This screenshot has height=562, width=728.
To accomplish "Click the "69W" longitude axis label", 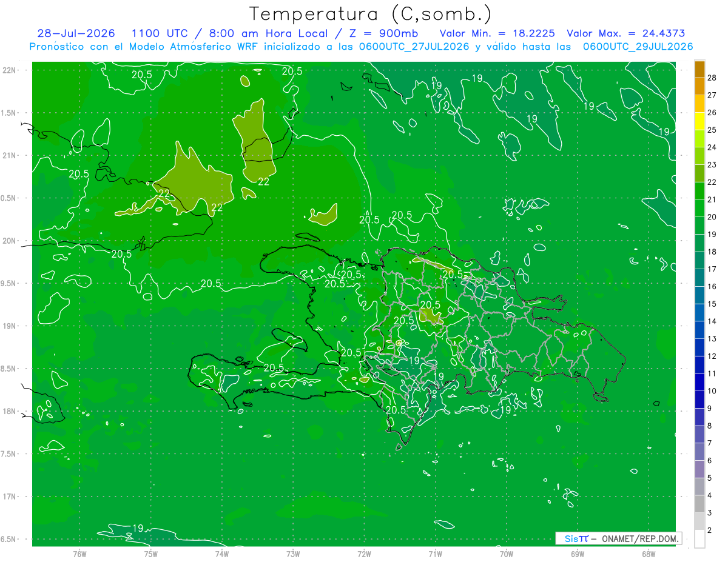I will coord(577,554).
